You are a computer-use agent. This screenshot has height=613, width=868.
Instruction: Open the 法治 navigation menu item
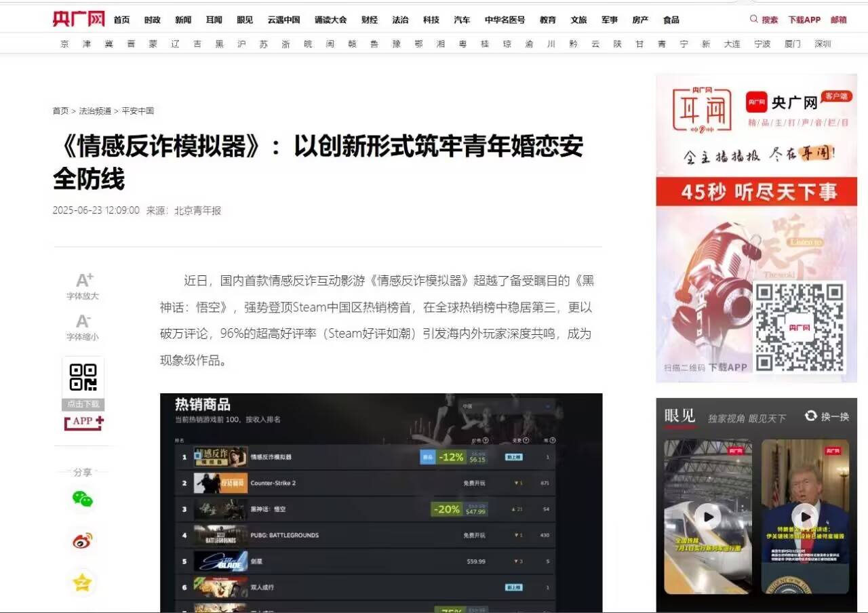click(400, 20)
